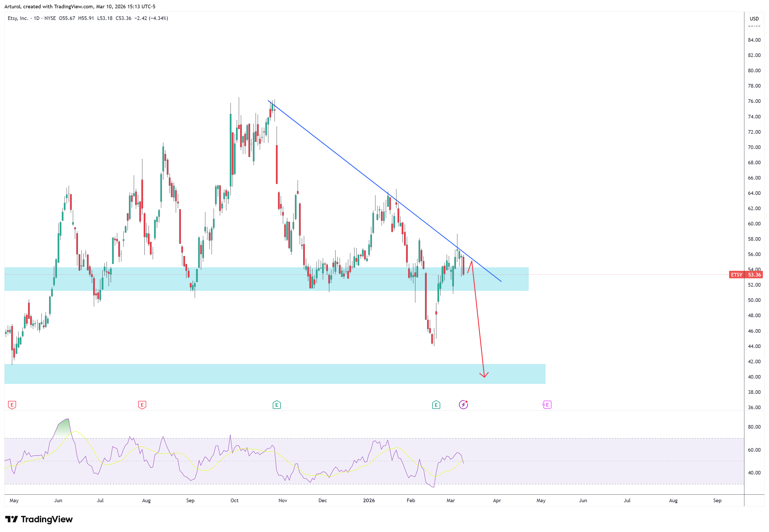769x532 pixels.
Task: Click the 1D interval in the chart header
Action: coord(37,18)
